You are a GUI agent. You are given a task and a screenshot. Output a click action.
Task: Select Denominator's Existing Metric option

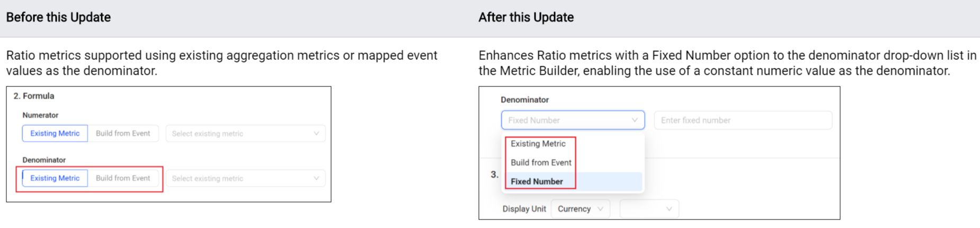[55, 178]
